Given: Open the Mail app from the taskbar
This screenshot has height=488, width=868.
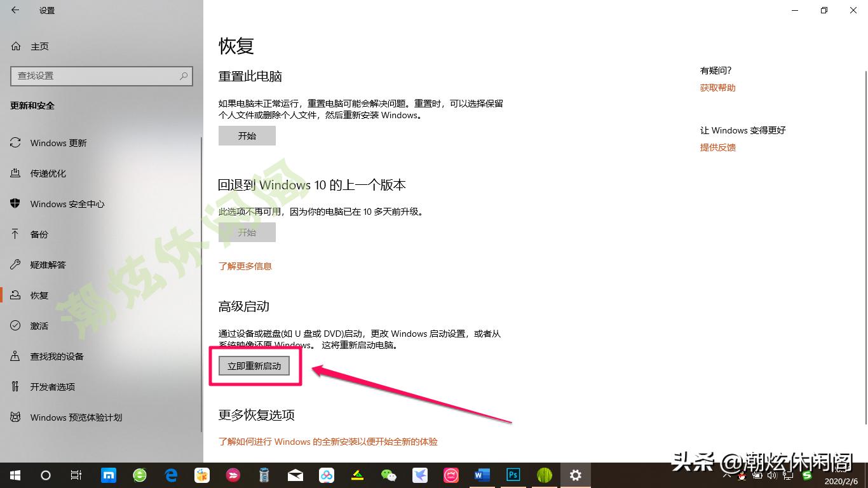Looking at the screenshot, I should pyautogui.click(x=295, y=475).
